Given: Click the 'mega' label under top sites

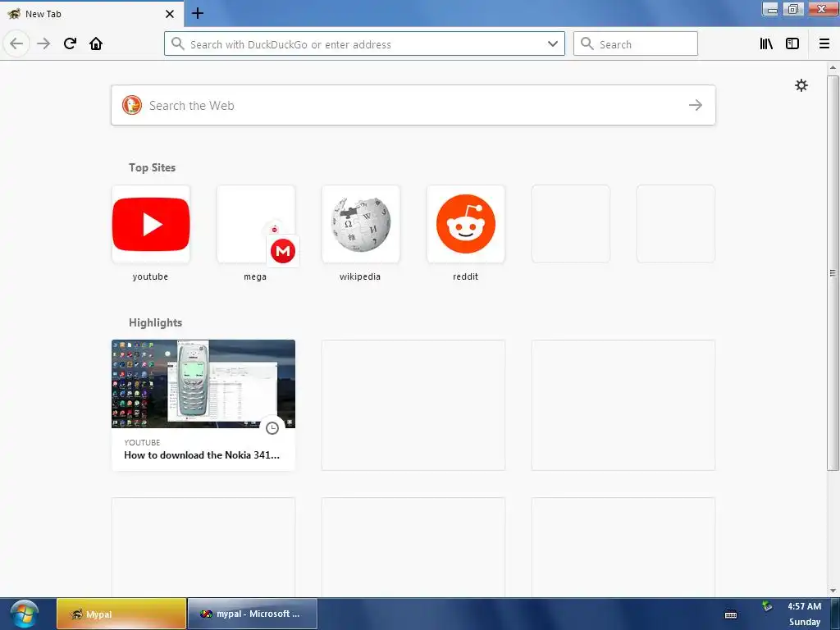Looking at the screenshot, I should pyautogui.click(x=255, y=276).
